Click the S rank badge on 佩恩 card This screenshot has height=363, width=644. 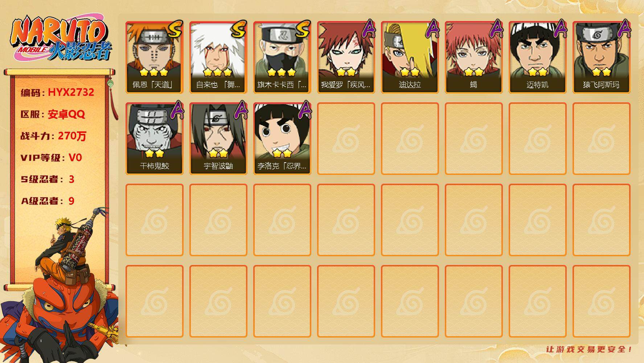pos(176,29)
